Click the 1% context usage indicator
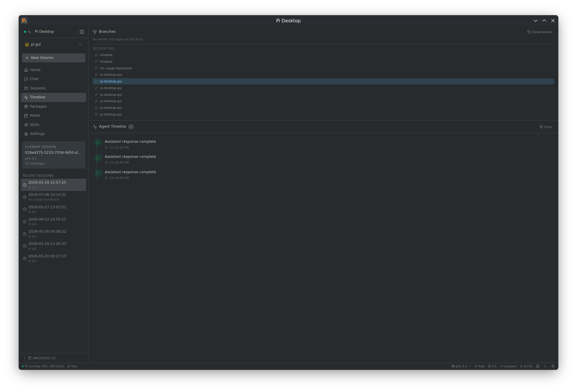Viewport: 577px width, 392px height. pos(492,366)
